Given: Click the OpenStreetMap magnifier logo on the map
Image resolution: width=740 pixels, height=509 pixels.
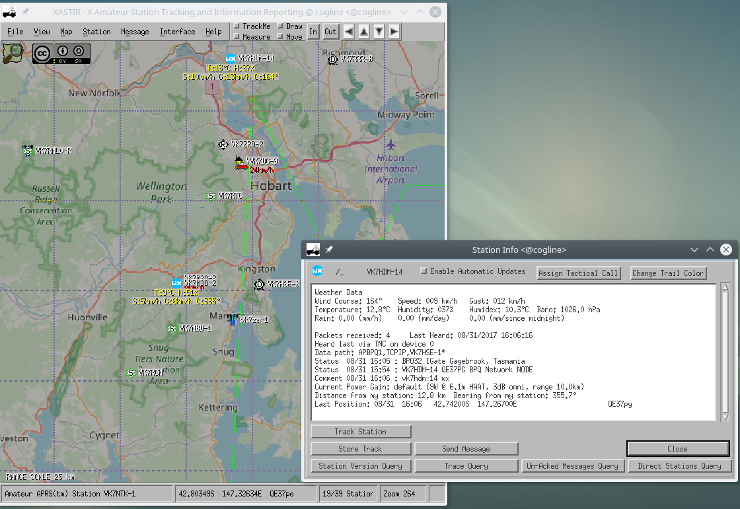Looking at the screenshot, I should [13, 53].
